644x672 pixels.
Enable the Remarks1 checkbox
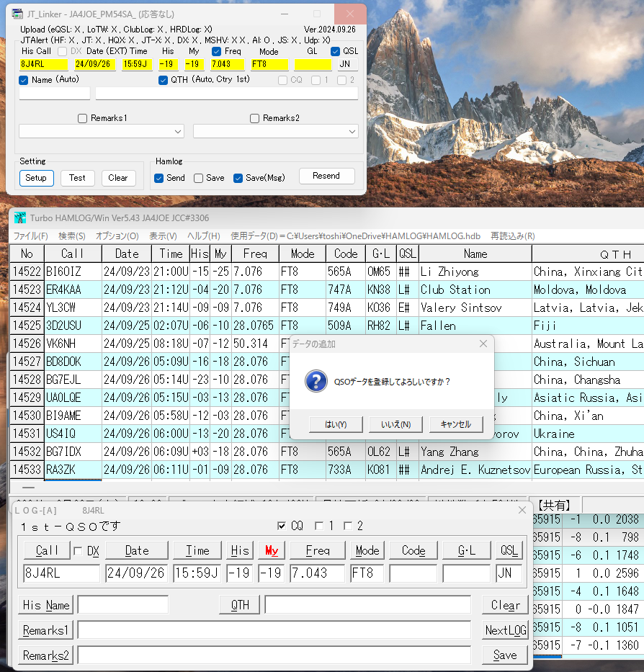[x=83, y=118]
